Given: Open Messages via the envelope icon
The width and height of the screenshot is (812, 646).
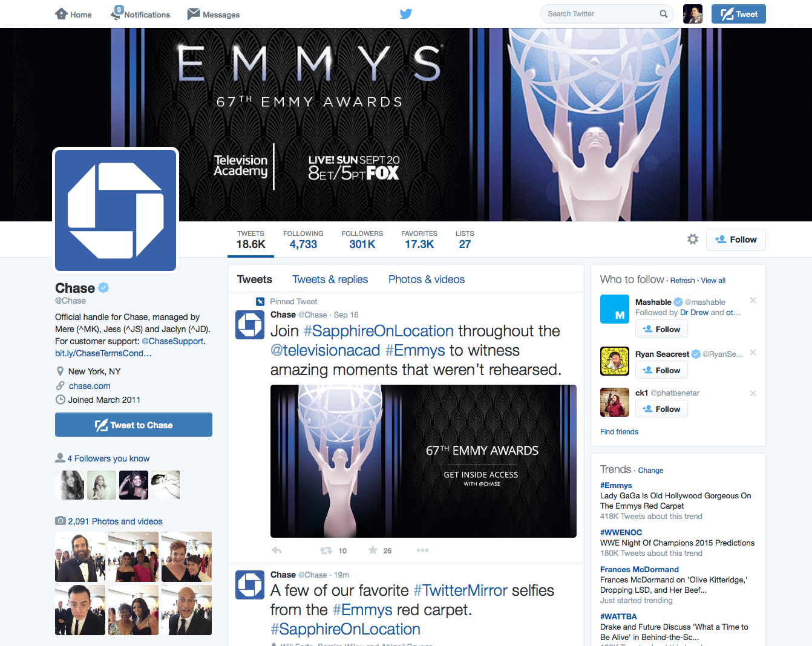Looking at the screenshot, I should [214, 14].
